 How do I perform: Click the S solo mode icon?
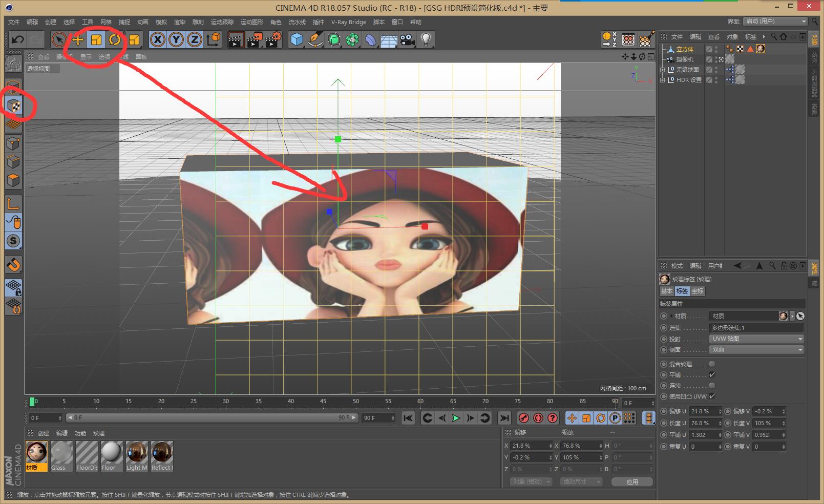pos(13,241)
